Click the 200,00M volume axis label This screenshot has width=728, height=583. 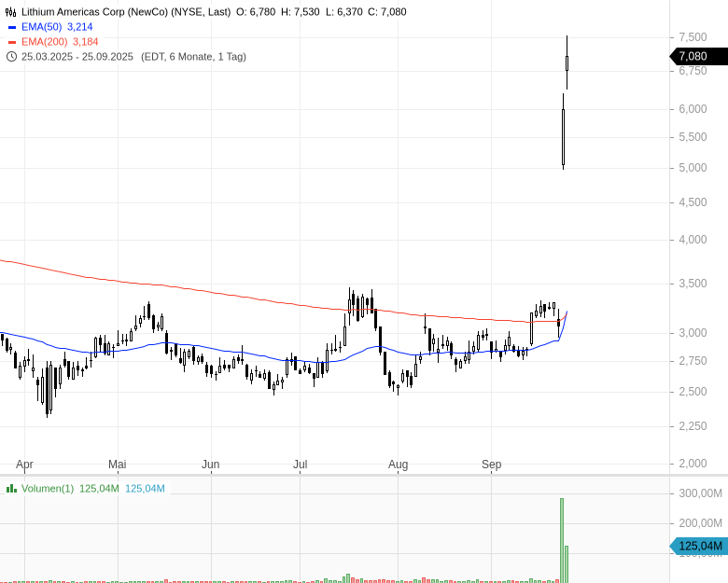click(700, 523)
